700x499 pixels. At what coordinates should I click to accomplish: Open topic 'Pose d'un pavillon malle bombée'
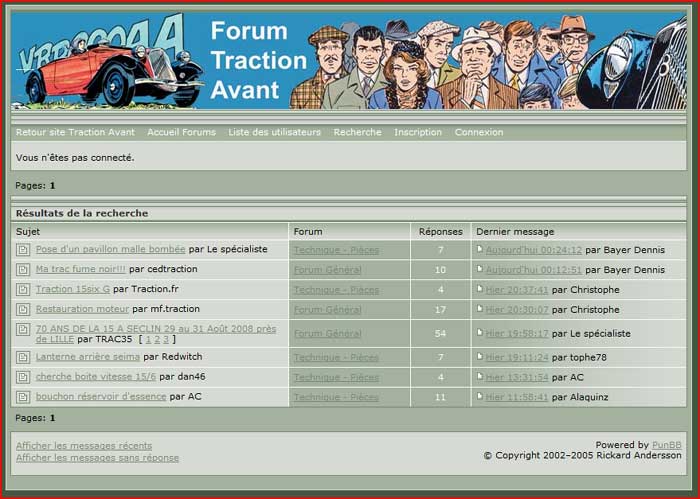tap(110, 249)
